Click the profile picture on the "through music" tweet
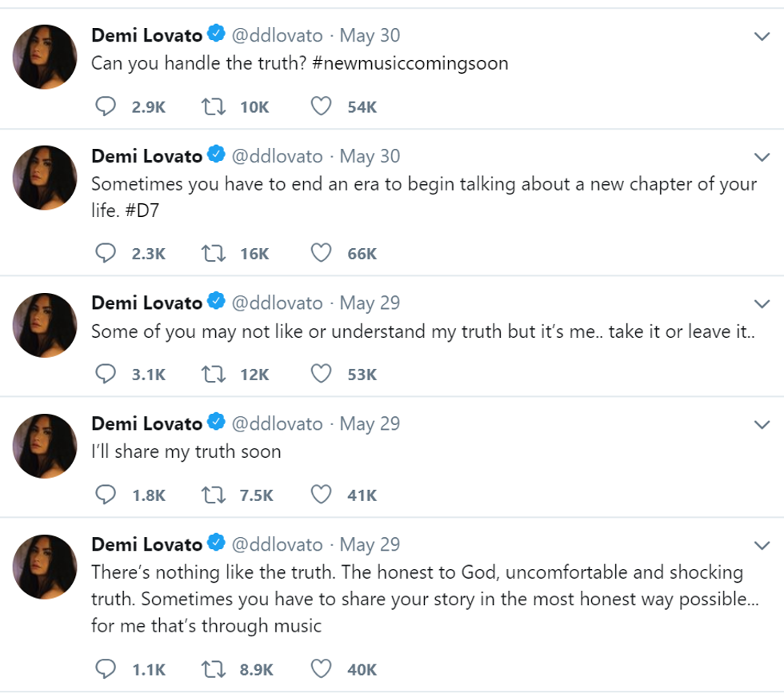 (45, 566)
